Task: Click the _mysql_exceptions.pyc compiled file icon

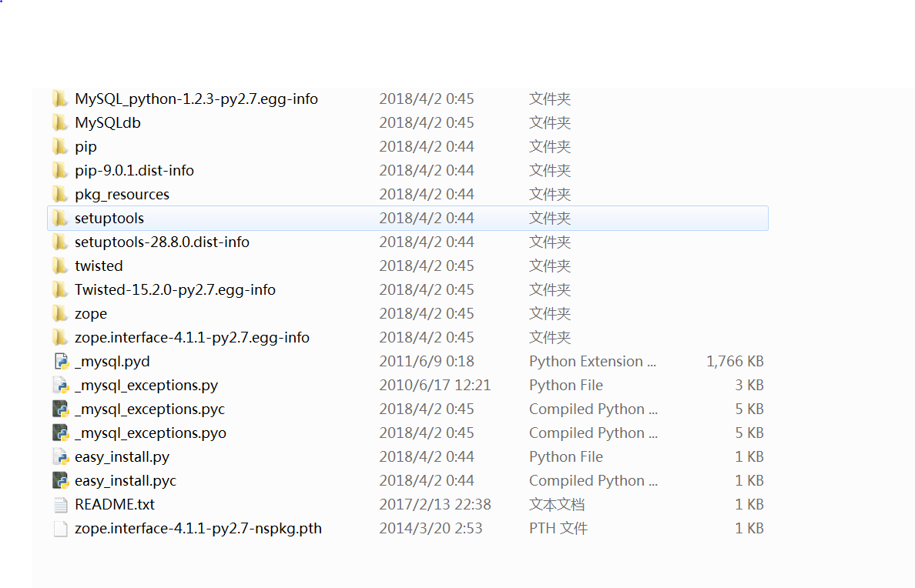Action: [x=61, y=409]
